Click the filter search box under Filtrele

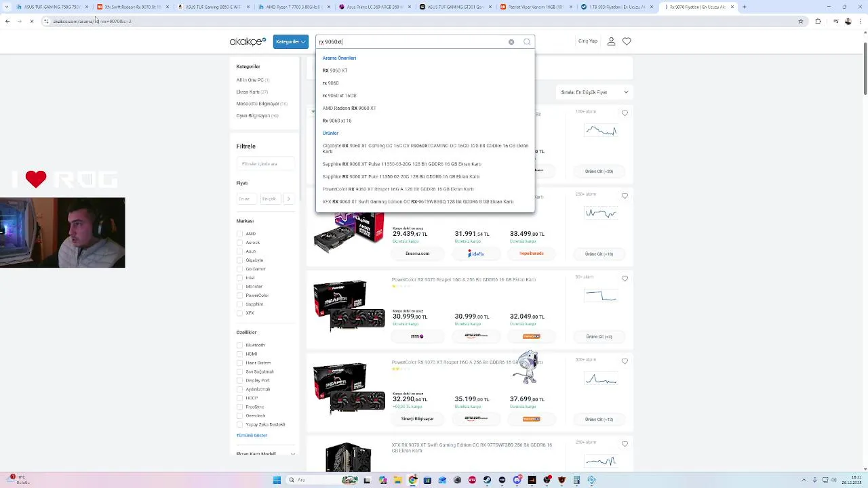(x=265, y=163)
